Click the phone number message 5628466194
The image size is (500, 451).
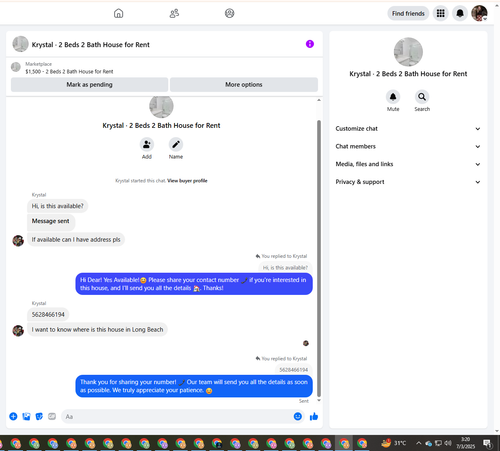coord(48,314)
